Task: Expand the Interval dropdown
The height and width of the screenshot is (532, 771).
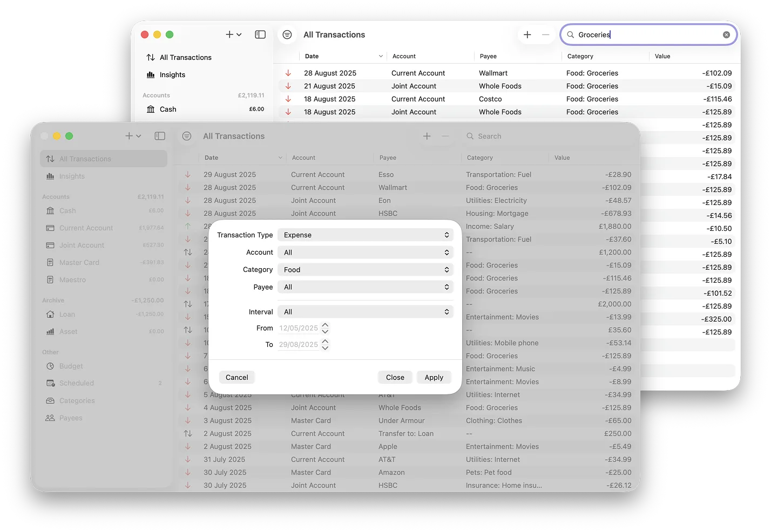Action: click(x=366, y=311)
